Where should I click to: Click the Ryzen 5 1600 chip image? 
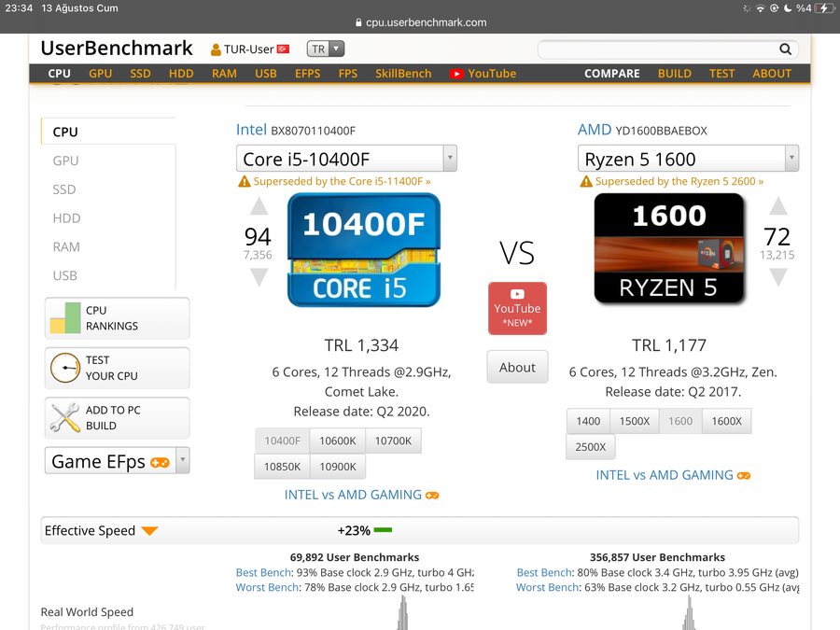[669, 248]
